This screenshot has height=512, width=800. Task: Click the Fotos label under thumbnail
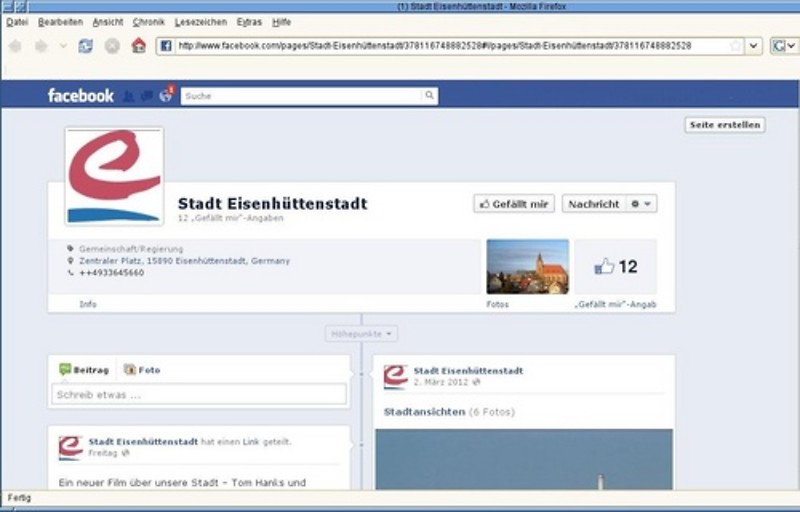coord(497,304)
